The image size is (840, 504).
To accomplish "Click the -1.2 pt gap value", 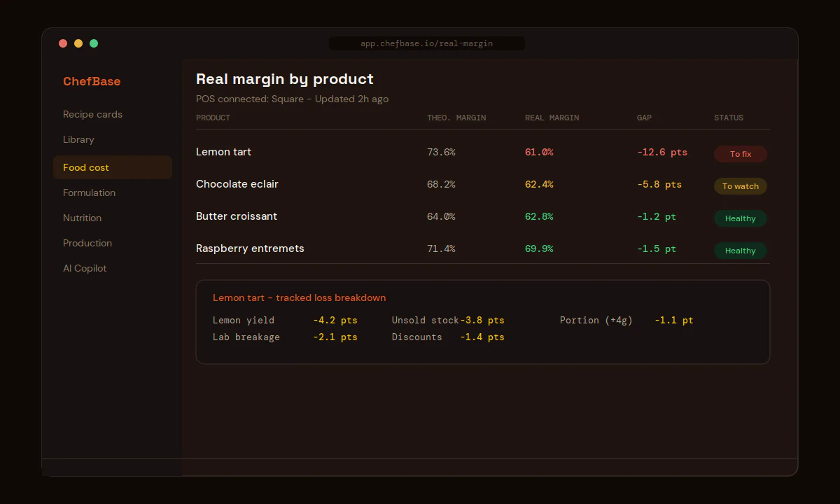I will tap(657, 216).
